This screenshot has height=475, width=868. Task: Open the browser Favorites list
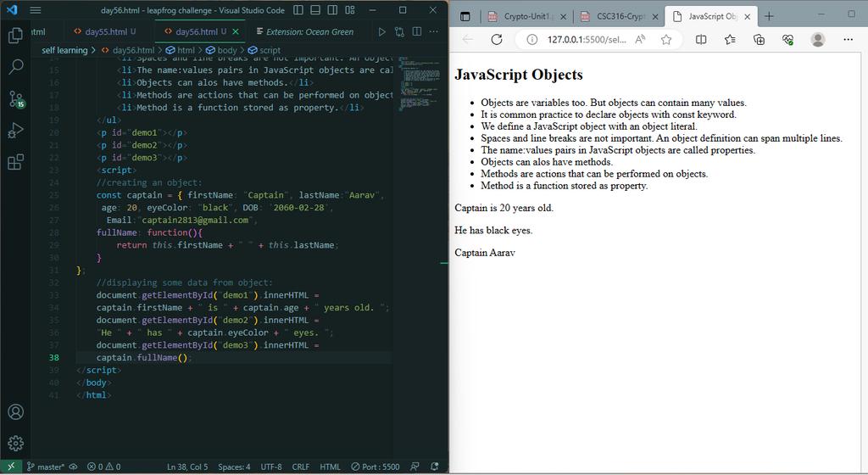(730, 39)
